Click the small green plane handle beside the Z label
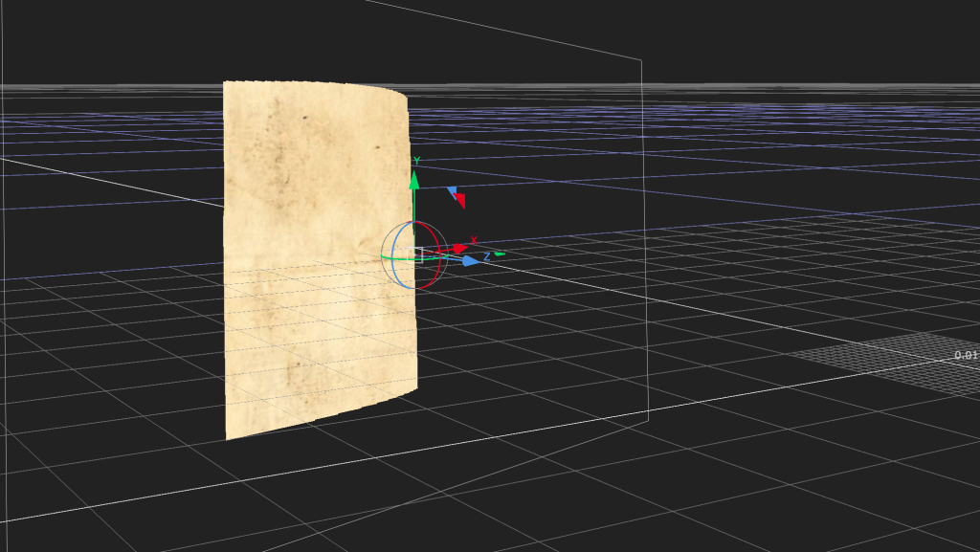The image size is (980, 552). pos(500,254)
